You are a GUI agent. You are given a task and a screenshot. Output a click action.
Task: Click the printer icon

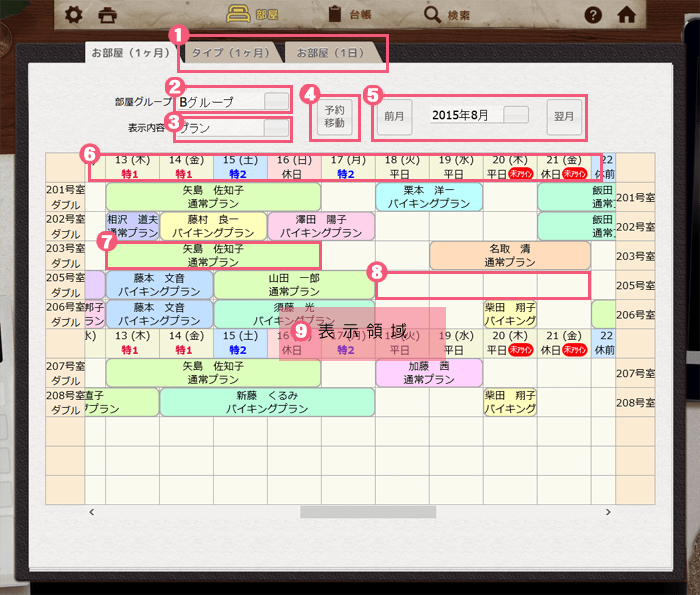107,15
